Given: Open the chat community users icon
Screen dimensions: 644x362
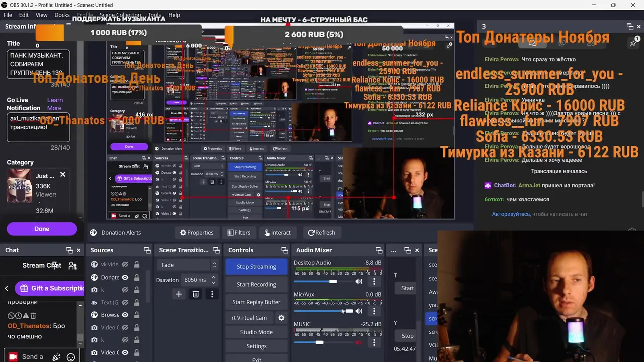Looking at the screenshot, I should (73, 266).
